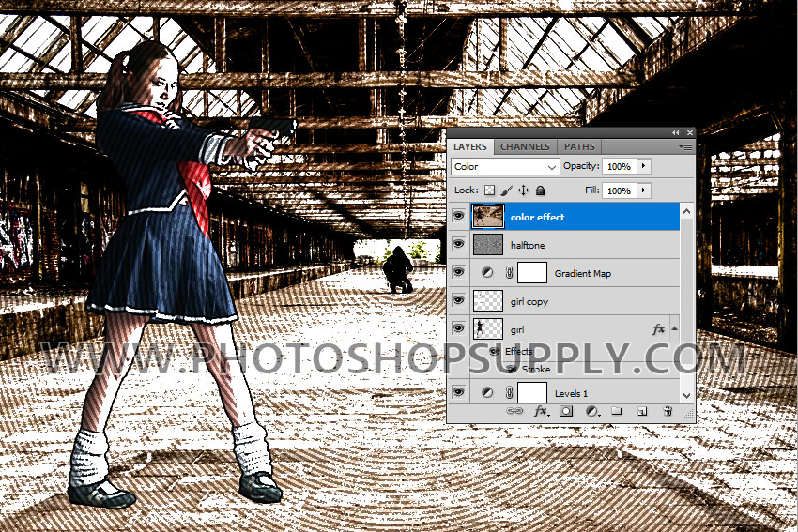Select the halftone layer thumbnail
This screenshot has width=798, height=532.
tap(488, 245)
